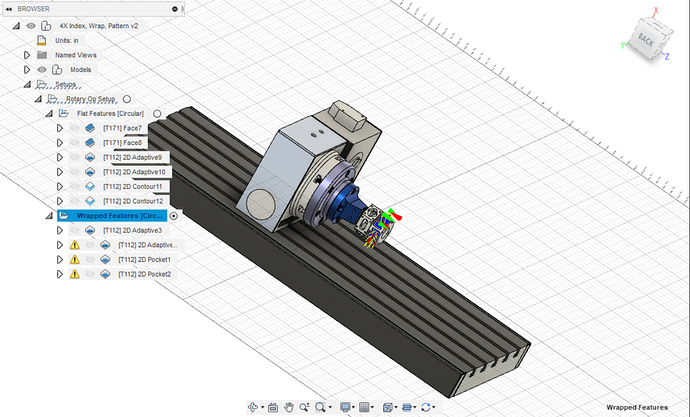Click the Flat Features pattern folder icon
This screenshot has width=690, height=417.
pyautogui.click(x=63, y=113)
